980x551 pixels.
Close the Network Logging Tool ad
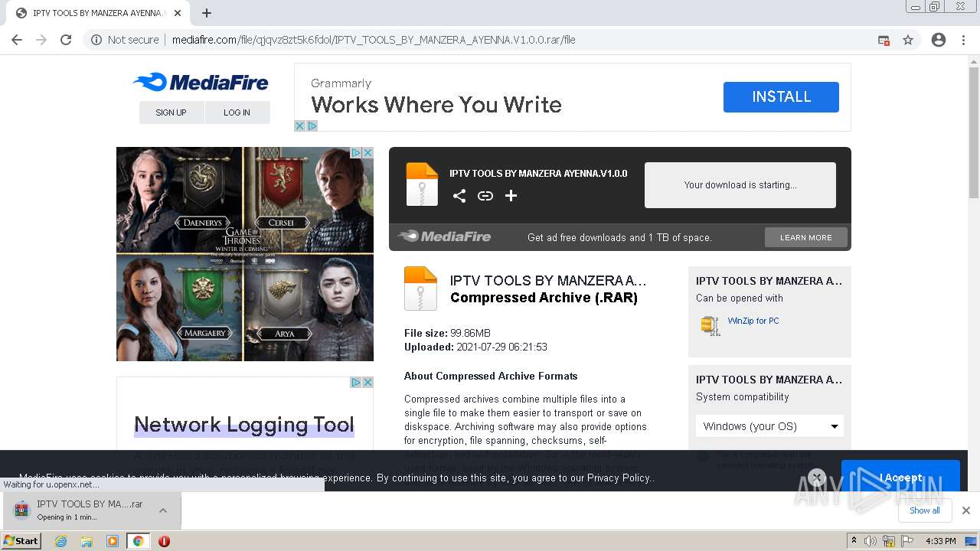367,382
